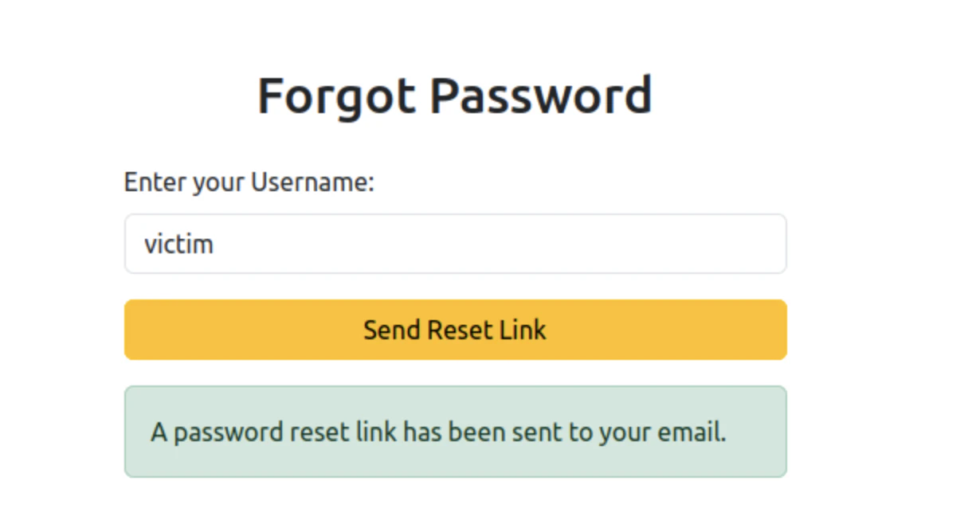
Task: Click the 'Enter your Username:' label
Action: coord(249,182)
